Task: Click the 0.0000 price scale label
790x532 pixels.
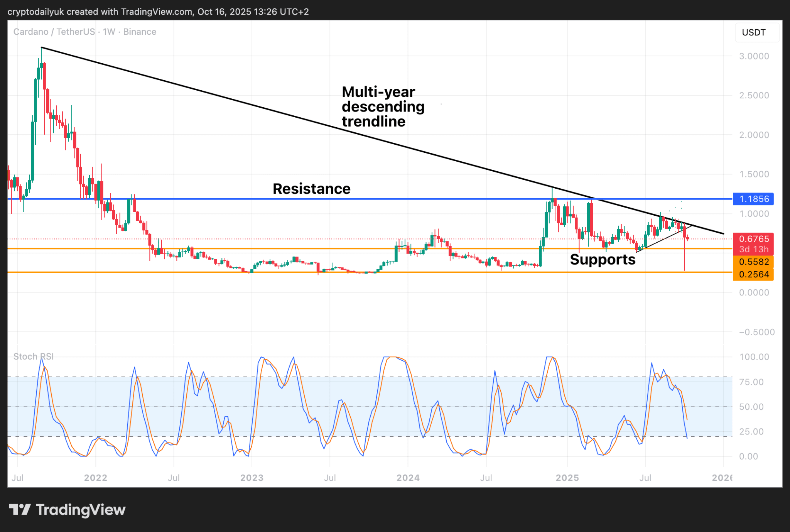Action: point(754,293)
